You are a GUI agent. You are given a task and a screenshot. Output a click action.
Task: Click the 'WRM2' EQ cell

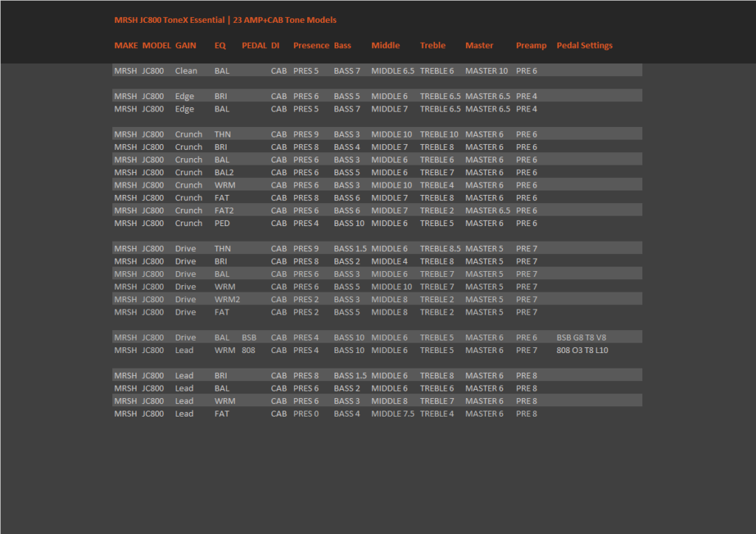(x=227, y=300)
